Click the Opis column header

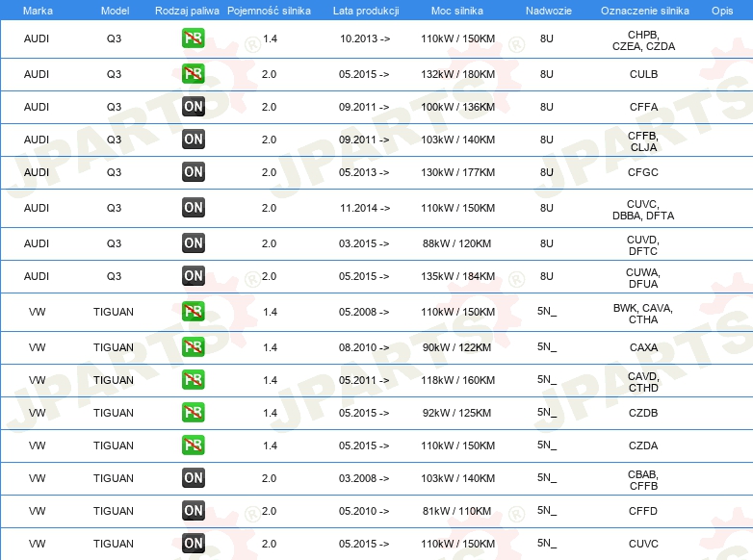[722, 11]
